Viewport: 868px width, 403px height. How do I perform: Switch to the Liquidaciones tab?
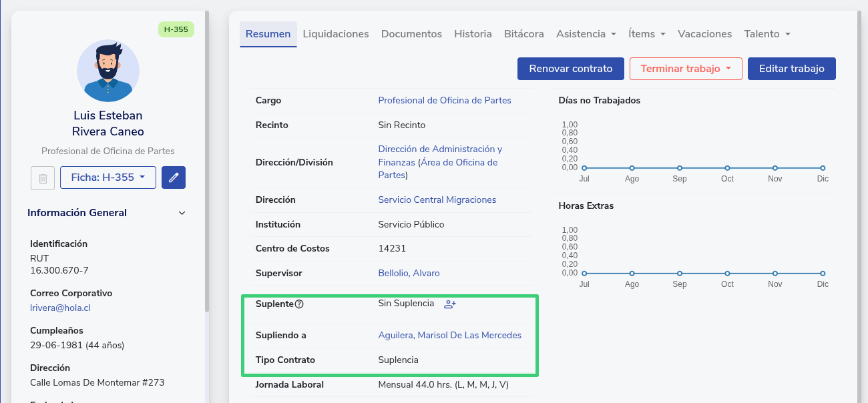click(x=336, y=34)
